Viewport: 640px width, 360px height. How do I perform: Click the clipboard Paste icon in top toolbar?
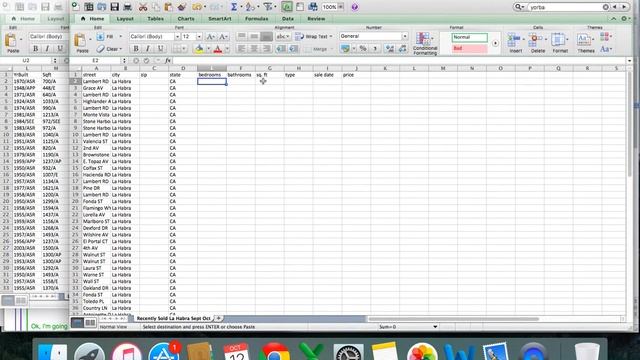(x=168, y=7)
